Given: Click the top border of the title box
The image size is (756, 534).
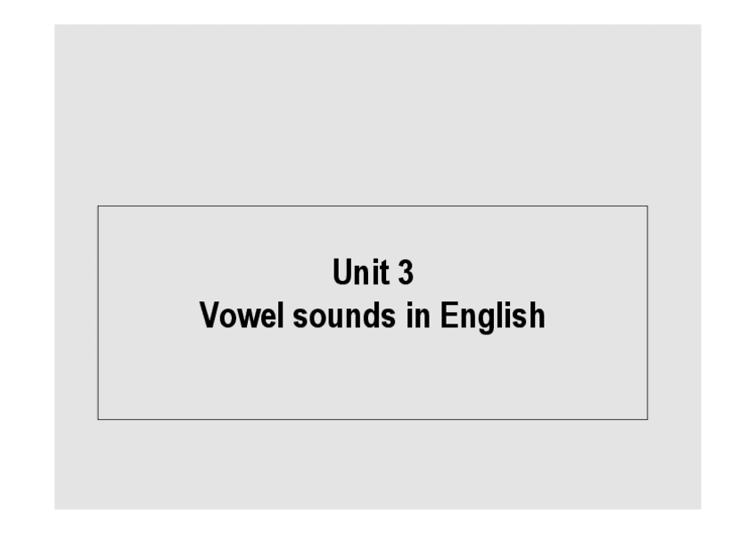Looking at the screenshot, I should click(372, 206).
